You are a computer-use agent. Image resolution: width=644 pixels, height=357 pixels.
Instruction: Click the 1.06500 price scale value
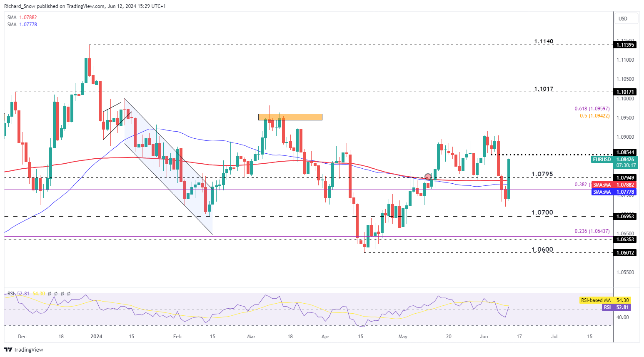(x=625, y=234)
